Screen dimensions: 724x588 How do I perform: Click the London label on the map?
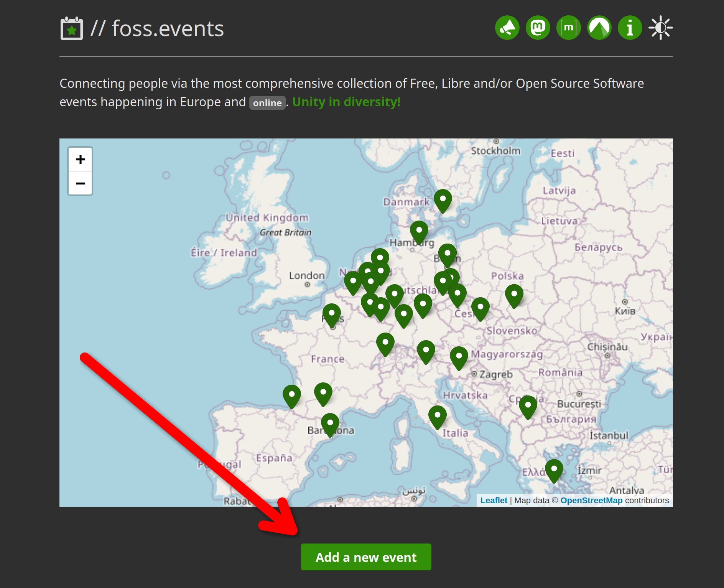[307, 275]
